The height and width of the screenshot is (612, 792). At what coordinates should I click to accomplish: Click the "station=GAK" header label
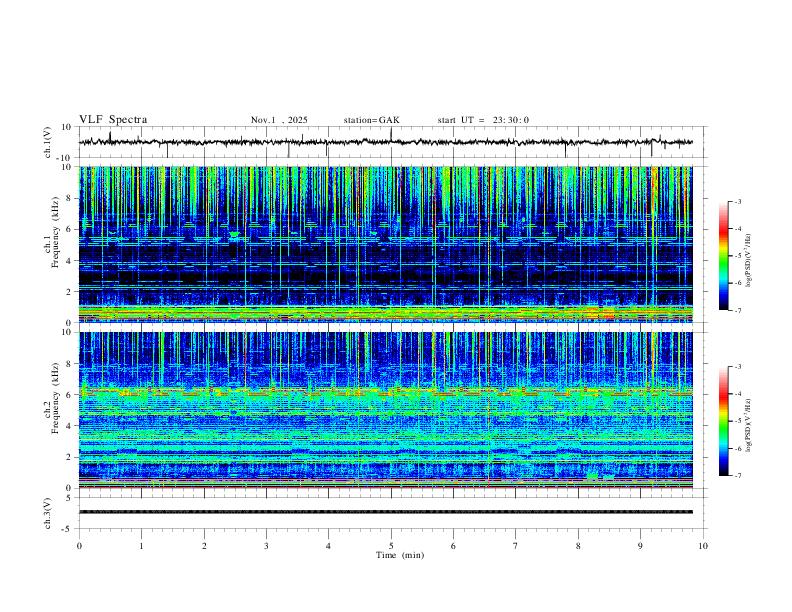pyautogui.click(x=372, y=120)
